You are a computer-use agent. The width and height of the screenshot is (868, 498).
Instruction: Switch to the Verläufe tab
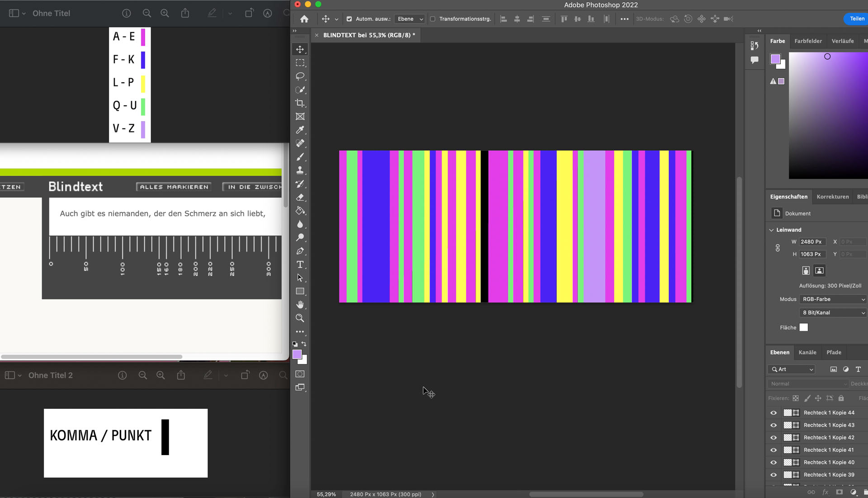coord(843,41)
